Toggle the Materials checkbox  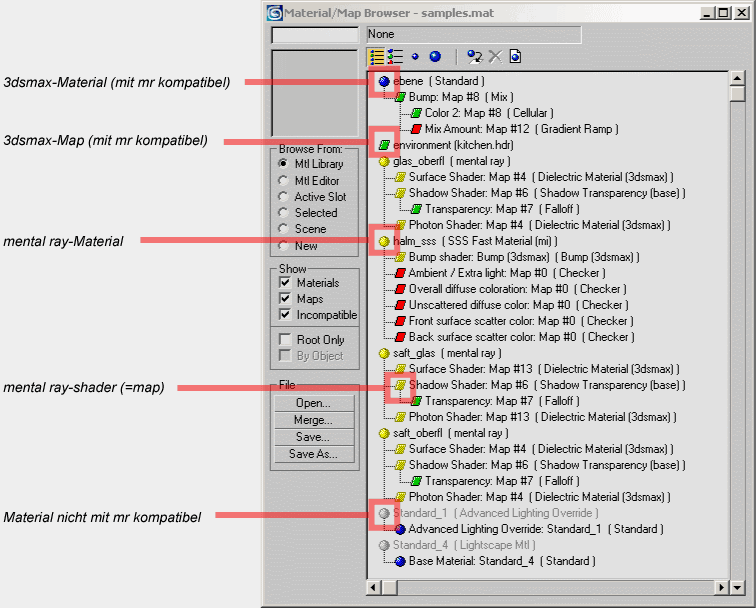285,283
